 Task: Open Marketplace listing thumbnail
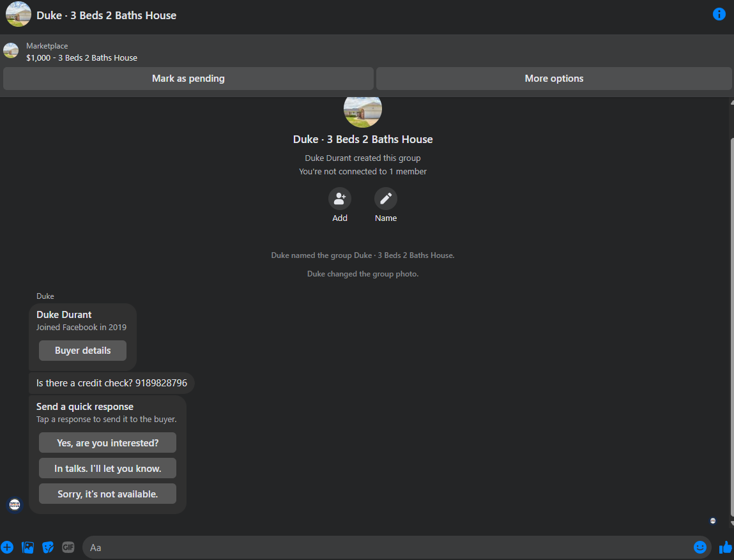coord(11,50)
